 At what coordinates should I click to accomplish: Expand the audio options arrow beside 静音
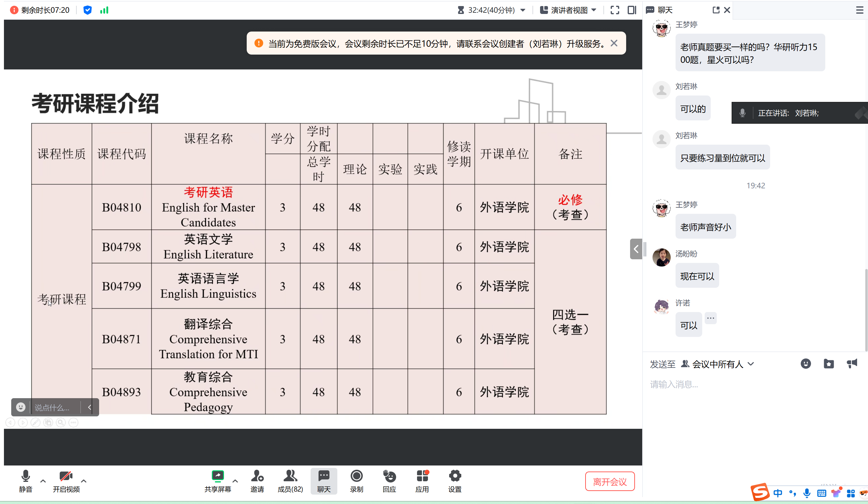[x=43, y=481]
